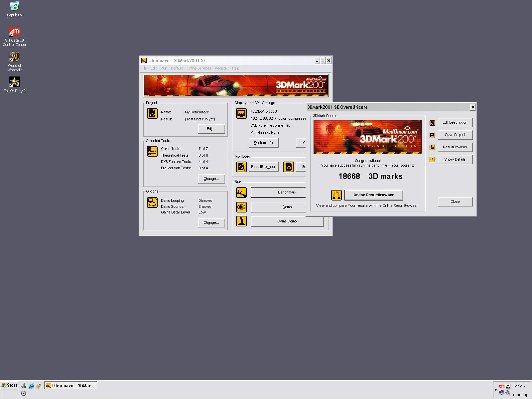Launch MSN Messenger from quick launch

click(24, 386)
